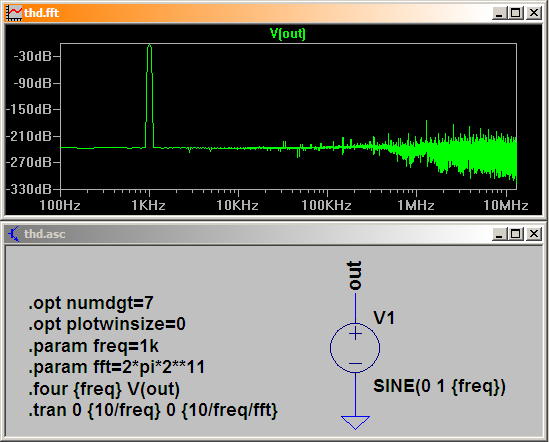Click the V(out) trace label

coord(288,34)
